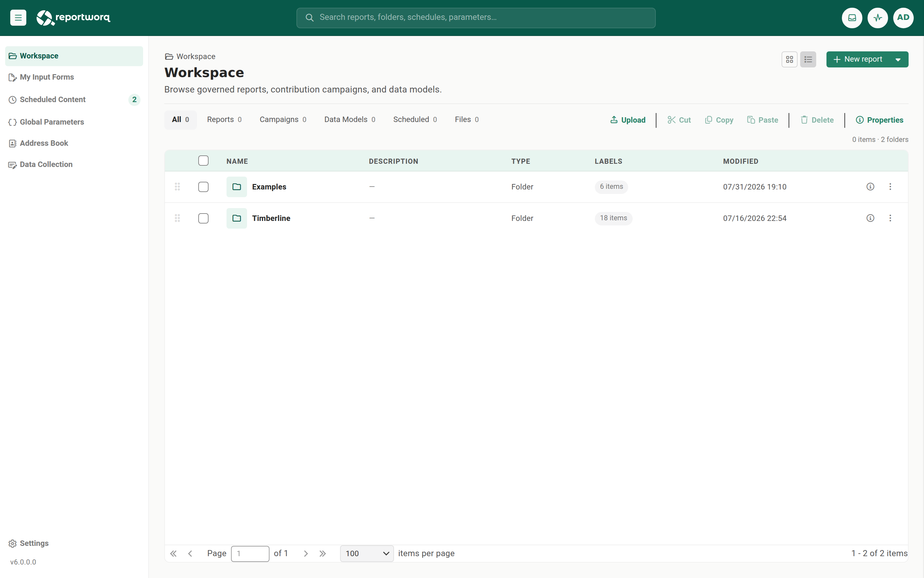Open My Input Forms in sidebar
This screenshot has width=924, height=578.
click(74, 77)
